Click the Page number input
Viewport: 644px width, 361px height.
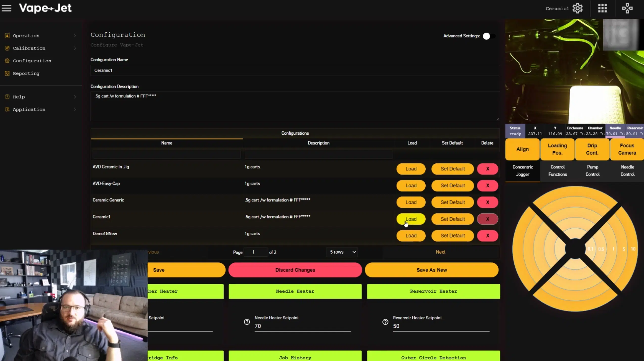[255, 252]
